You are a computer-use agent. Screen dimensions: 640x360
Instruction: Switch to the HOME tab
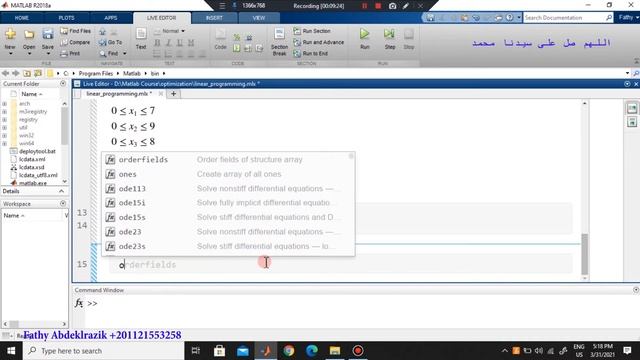point(22,18)
